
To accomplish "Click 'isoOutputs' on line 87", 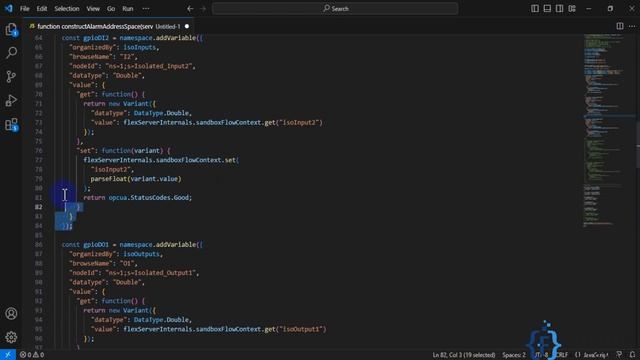I will point(141,254).
